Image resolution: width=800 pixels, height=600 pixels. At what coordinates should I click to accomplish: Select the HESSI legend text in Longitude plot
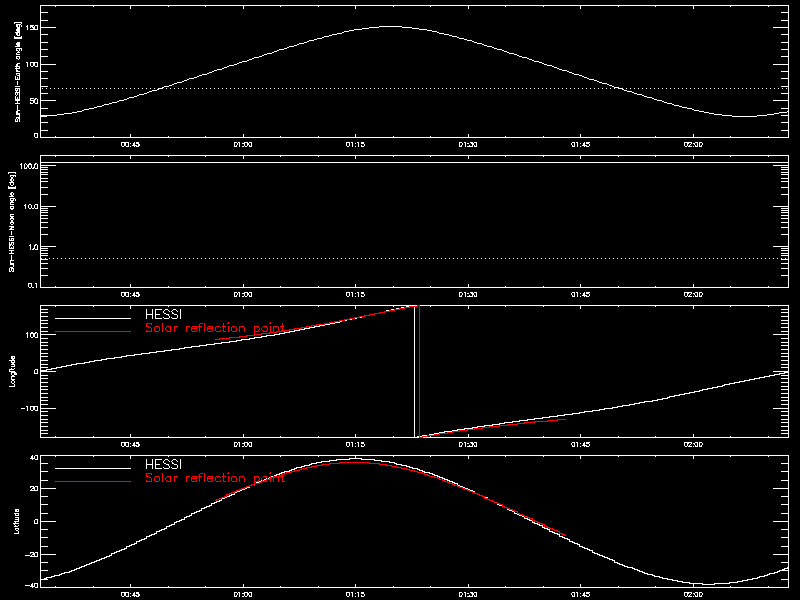coord(163,314)
